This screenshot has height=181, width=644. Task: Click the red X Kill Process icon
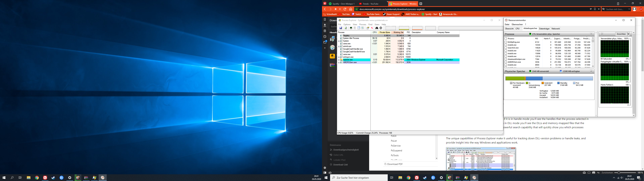pos(372,28)
